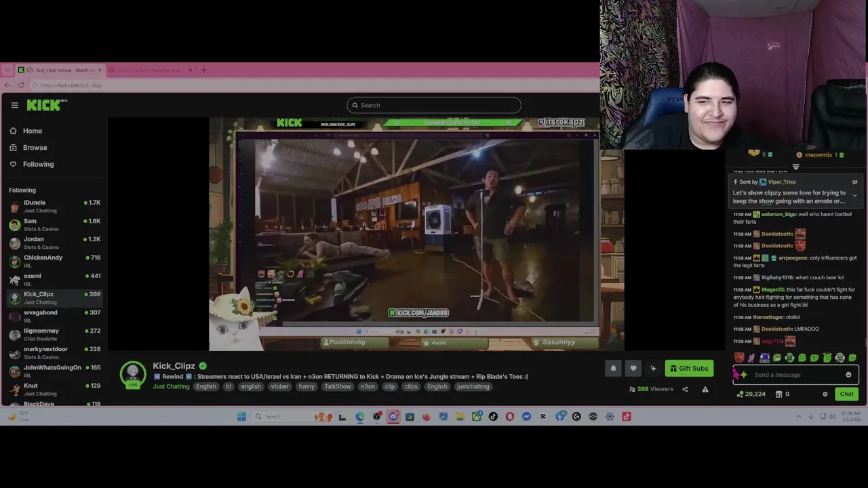Click the TalkShow tag
The width and height of the screenshot is (868, 488).
coord(337,386)
